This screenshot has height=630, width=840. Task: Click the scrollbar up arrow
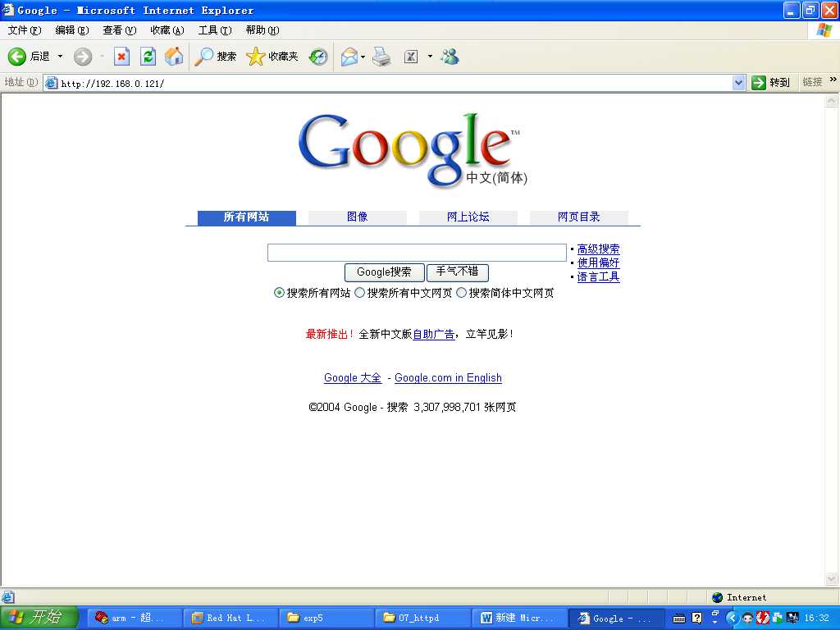pos(832,100)
